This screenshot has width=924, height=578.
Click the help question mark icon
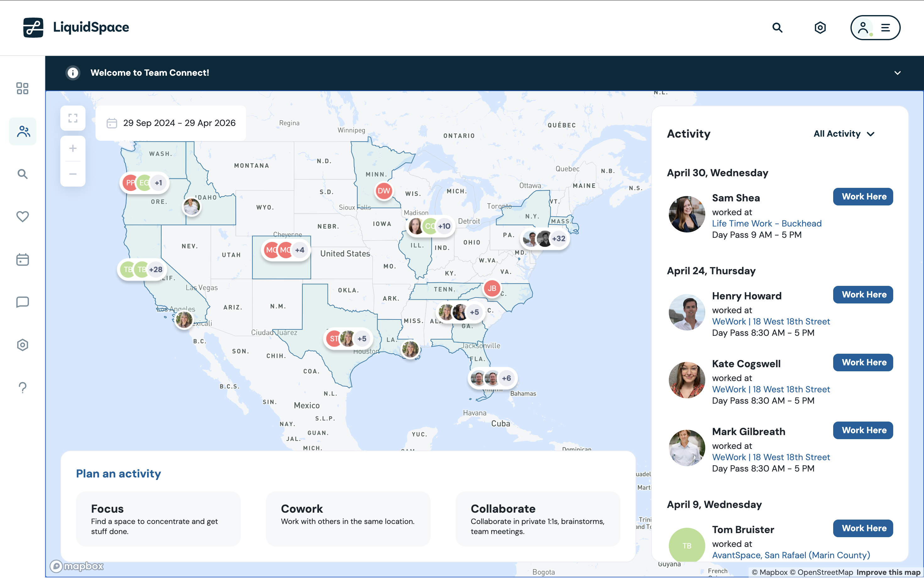(x=23, y=388)
